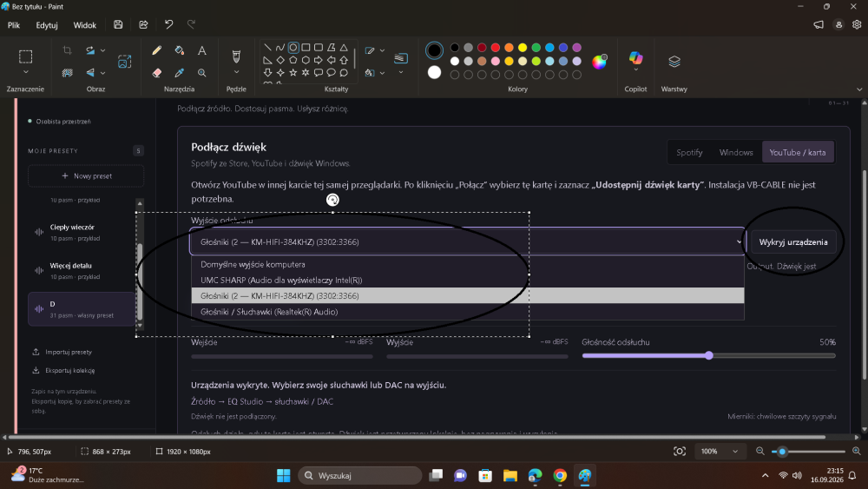868x489 pixels.
Task: Select the brush in Pędzle
Action: click(x=236, y=56)
